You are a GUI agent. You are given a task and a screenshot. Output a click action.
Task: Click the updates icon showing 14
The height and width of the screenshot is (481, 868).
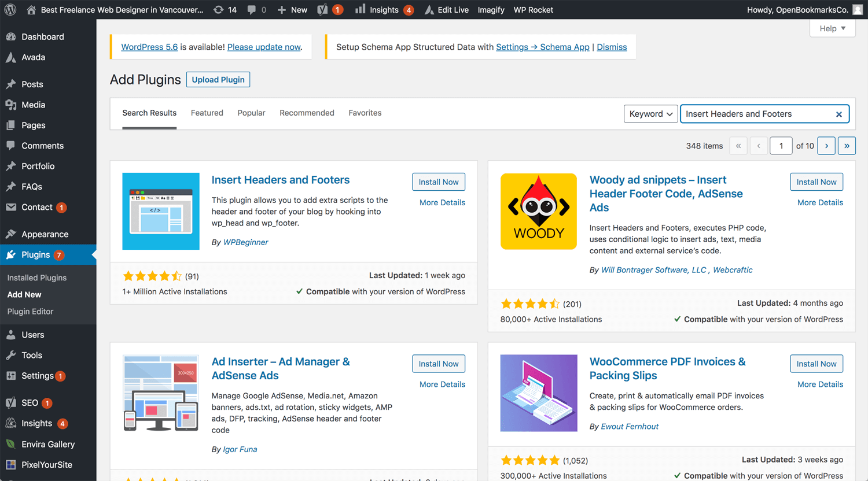tap(218, 10)
